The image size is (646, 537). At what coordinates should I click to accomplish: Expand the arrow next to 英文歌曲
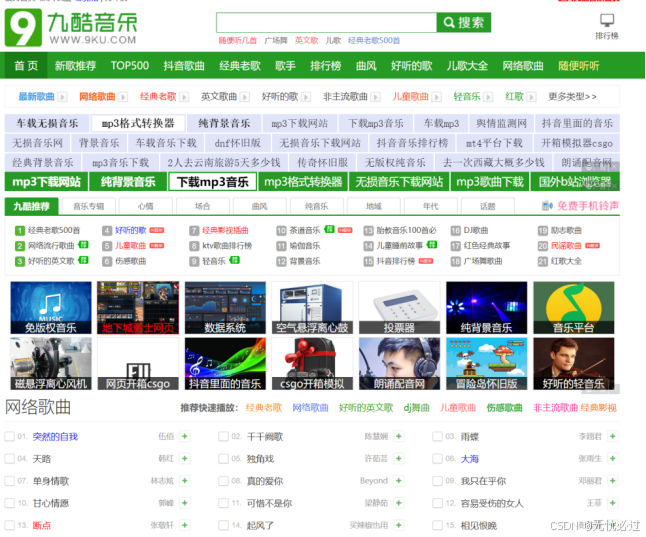coord(245,97)
